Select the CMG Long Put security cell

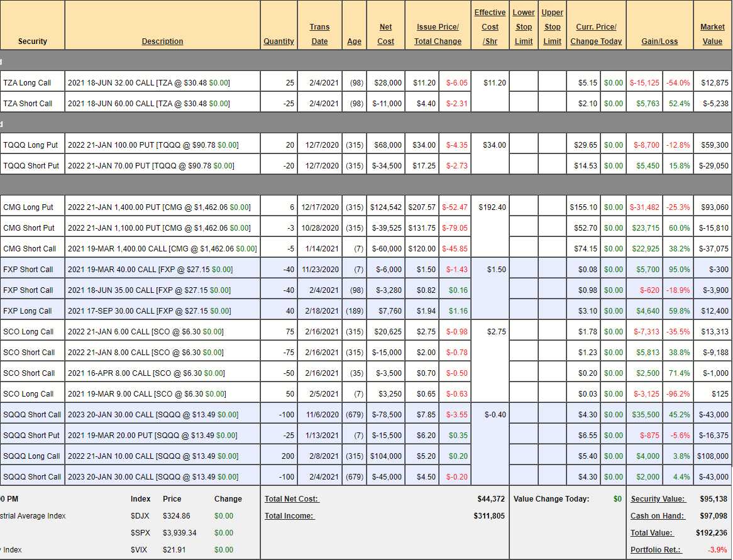(28, 207)
